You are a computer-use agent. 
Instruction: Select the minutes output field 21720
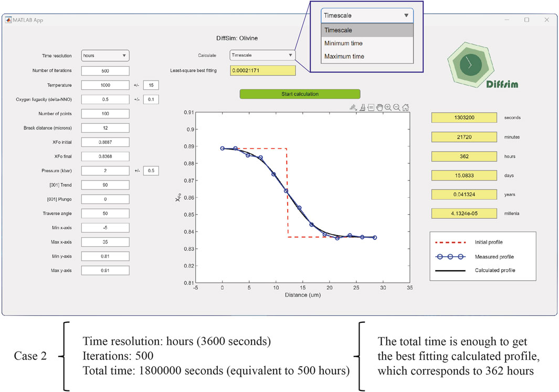pyautogui.click(x=464, y=137)
